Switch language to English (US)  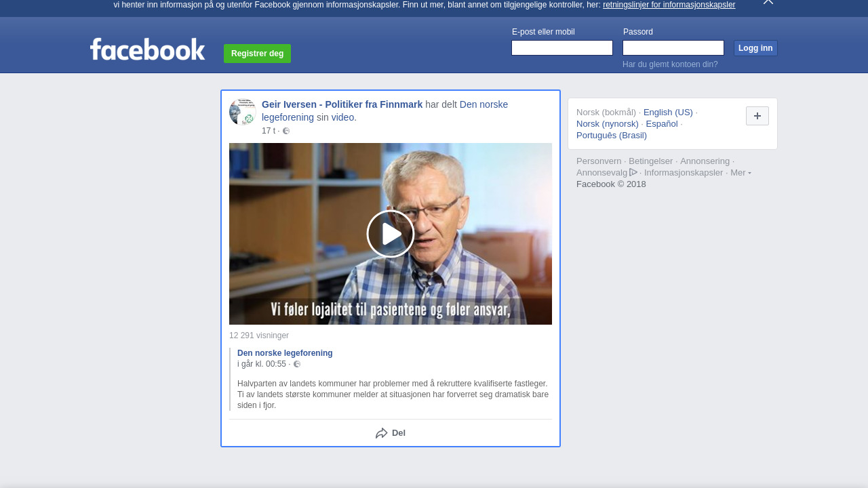[668, 113]
